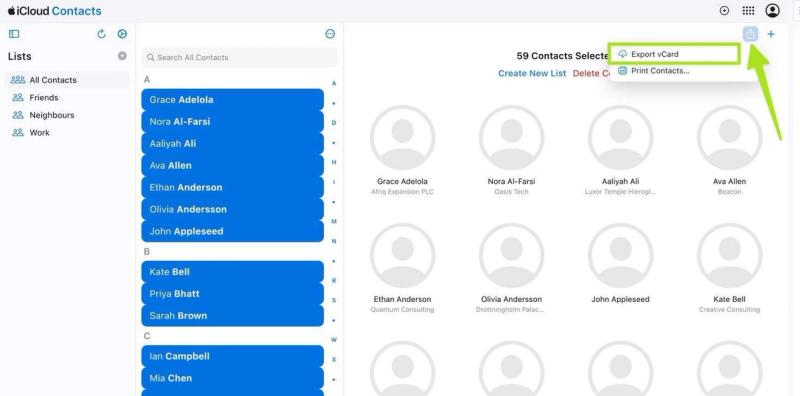Click Olivia Andersson's avatar thumbnail

coord(511,255)
